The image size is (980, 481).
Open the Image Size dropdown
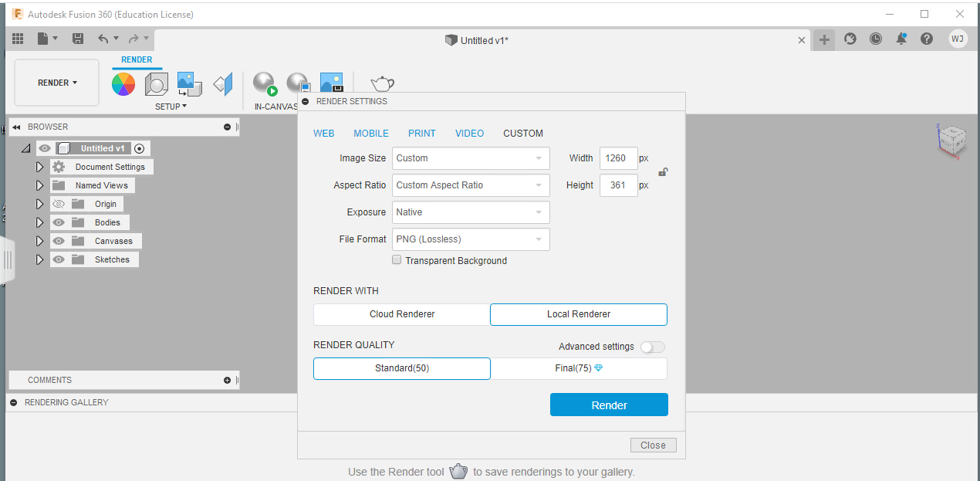[471, 158]
